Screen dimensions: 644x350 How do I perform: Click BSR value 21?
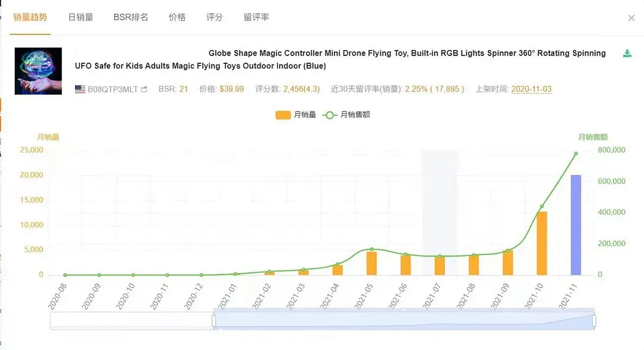184,89
